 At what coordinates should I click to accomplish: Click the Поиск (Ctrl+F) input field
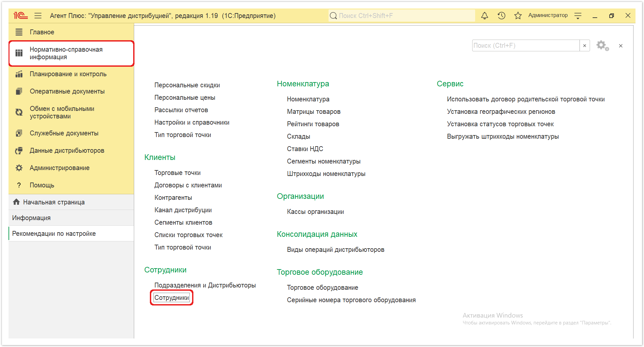coord(526,46)
